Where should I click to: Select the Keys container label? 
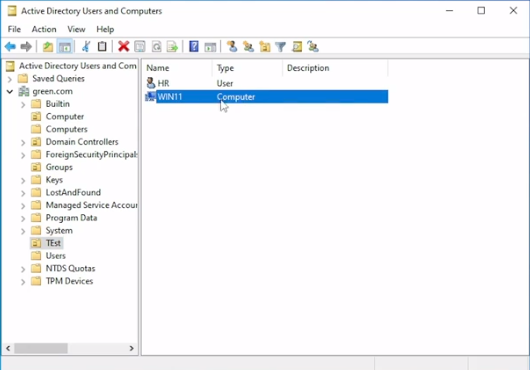tap(54, 180)
